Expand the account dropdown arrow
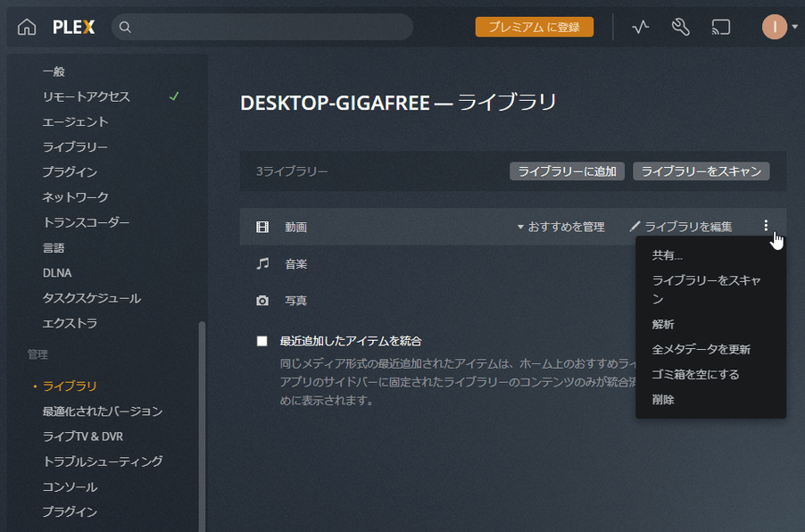 (794, 27)
